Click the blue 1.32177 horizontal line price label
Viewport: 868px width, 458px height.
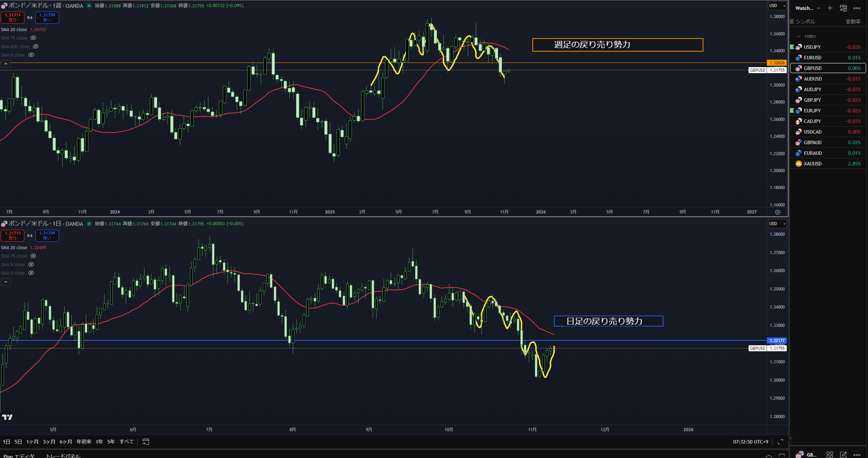point(777,341)
